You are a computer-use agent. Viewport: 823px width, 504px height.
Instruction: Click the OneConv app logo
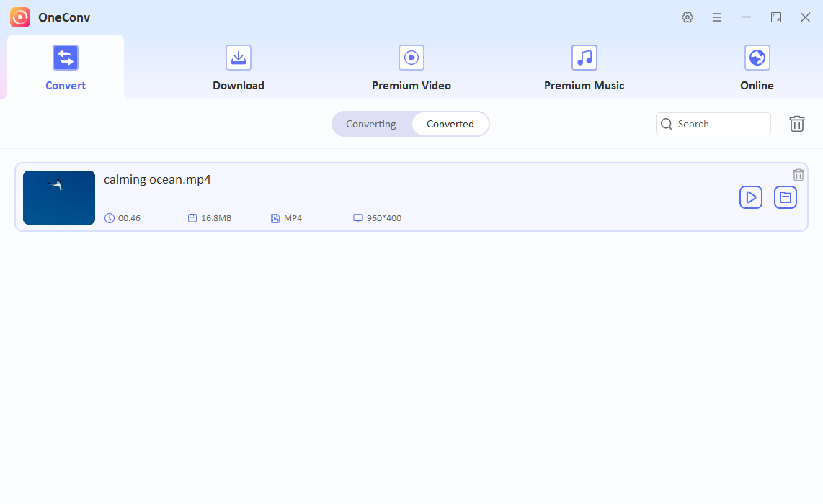point(19,17)
